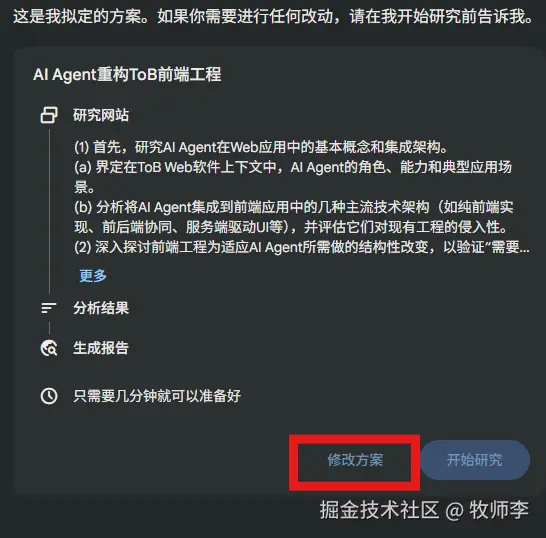Click the 分析结果 lines icon
Image resolution: width=546 pixels, height=538 pixels.
[x=49, y=308]
